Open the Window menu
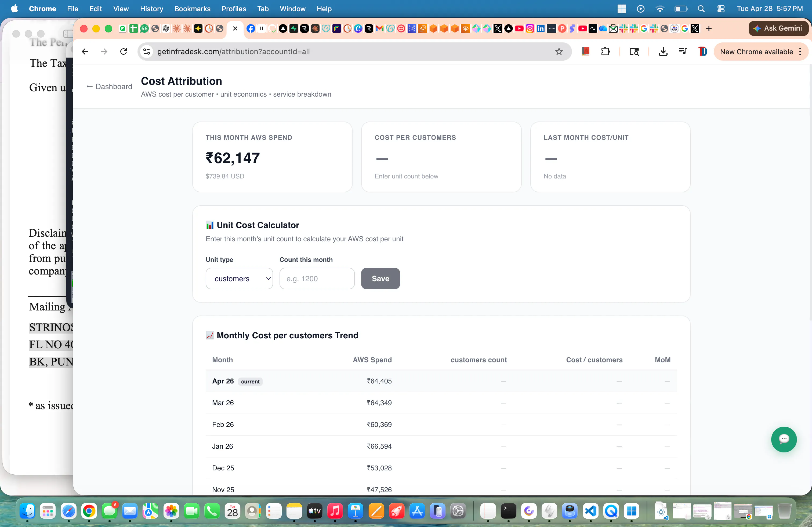This screenshot has height=527, width=812. pos(292,9)
